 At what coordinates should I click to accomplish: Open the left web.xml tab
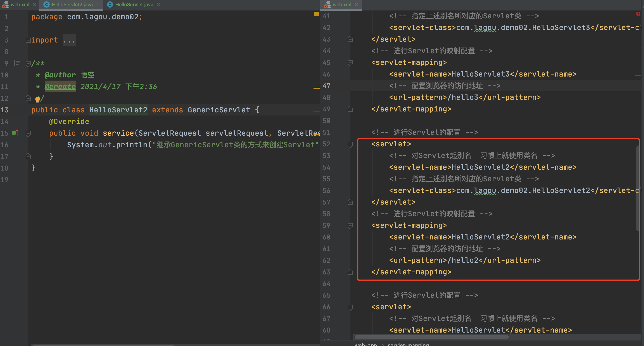pyautogui.click(x=19, y=4)
